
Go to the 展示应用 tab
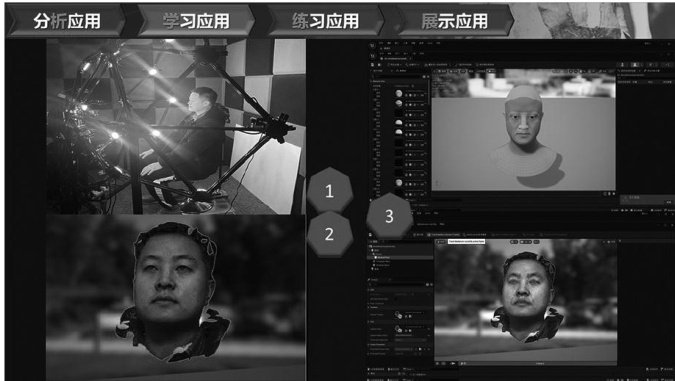454,21
